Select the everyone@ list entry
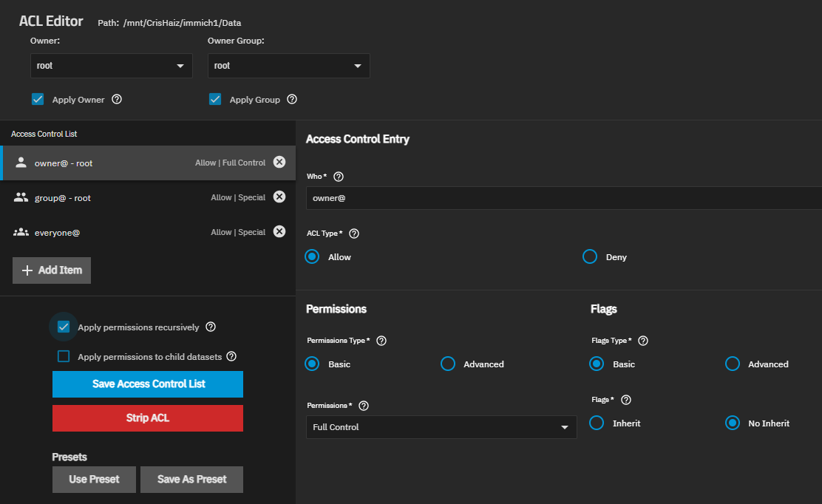Viewport: 822px width, 504px height. (111, 233)
